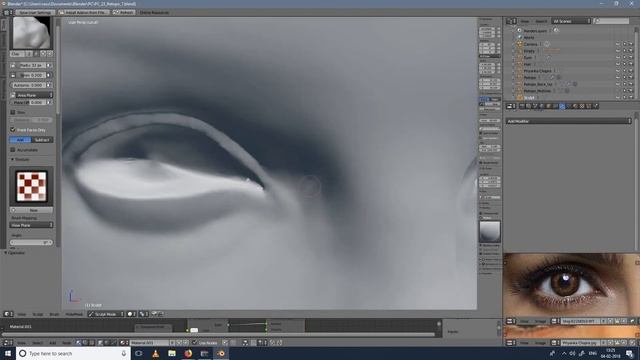Click the checker brush texture preview

31,186
